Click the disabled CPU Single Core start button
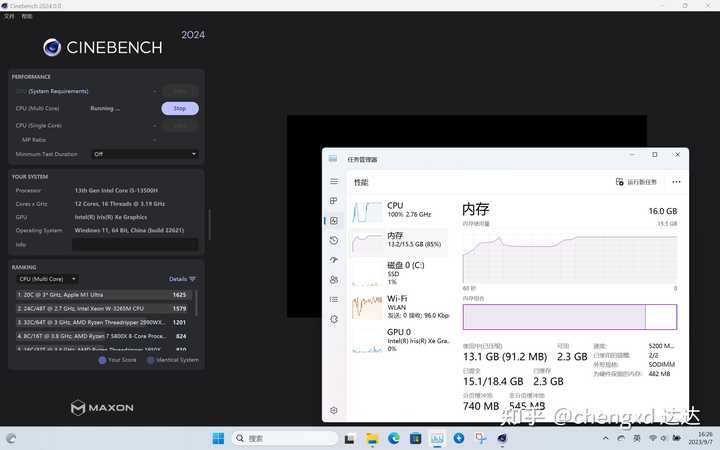Viewport: 720px width, 450px height. tap(180, 125)
